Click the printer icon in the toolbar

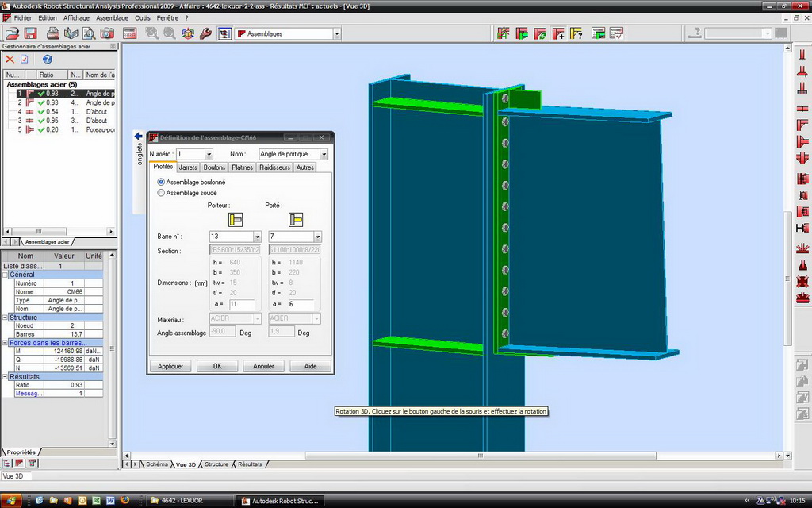tap(53, 33)
